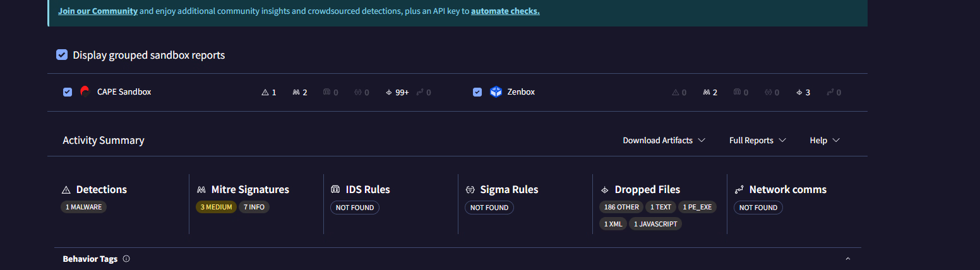Uncheck Display grouped sandbox reports
Screen dimensions: 980x270
62,55
